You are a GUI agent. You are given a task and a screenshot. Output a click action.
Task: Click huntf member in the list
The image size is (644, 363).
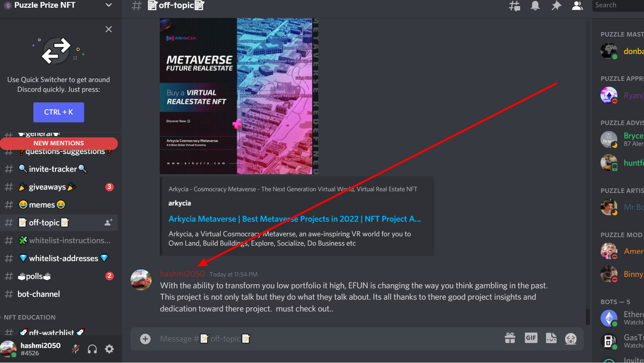point(622,163)
